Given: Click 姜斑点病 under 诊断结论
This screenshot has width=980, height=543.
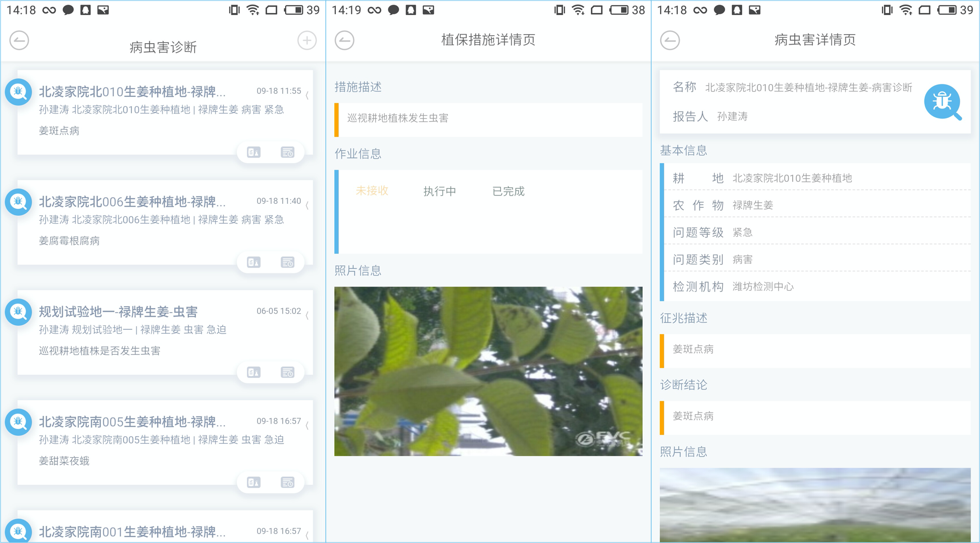Looking at the screenshot, I should (x=693, y=416).
